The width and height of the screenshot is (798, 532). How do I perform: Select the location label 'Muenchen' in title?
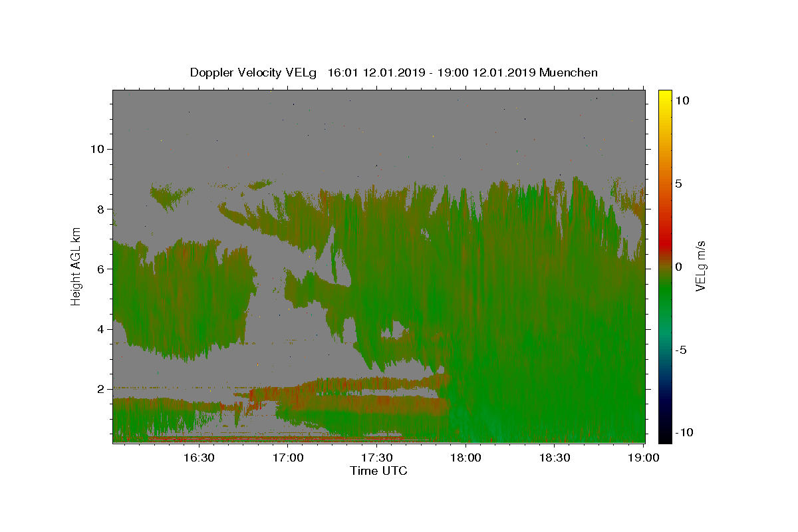coord(569,72)
